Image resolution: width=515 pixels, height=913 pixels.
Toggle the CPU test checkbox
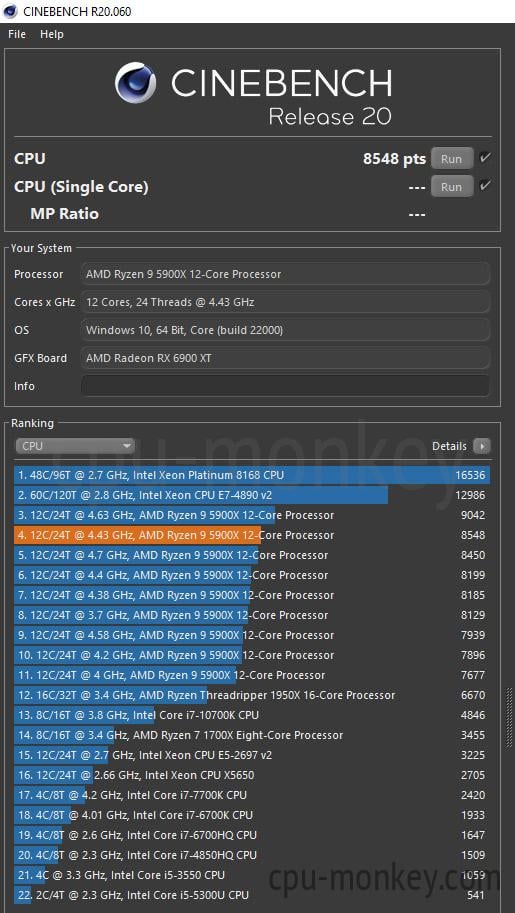484,158
